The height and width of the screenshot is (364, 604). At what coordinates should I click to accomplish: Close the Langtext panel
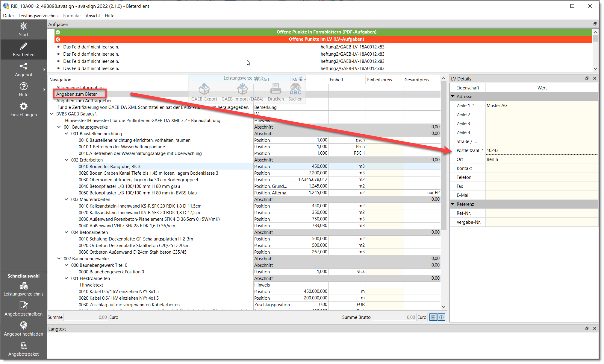595,328
